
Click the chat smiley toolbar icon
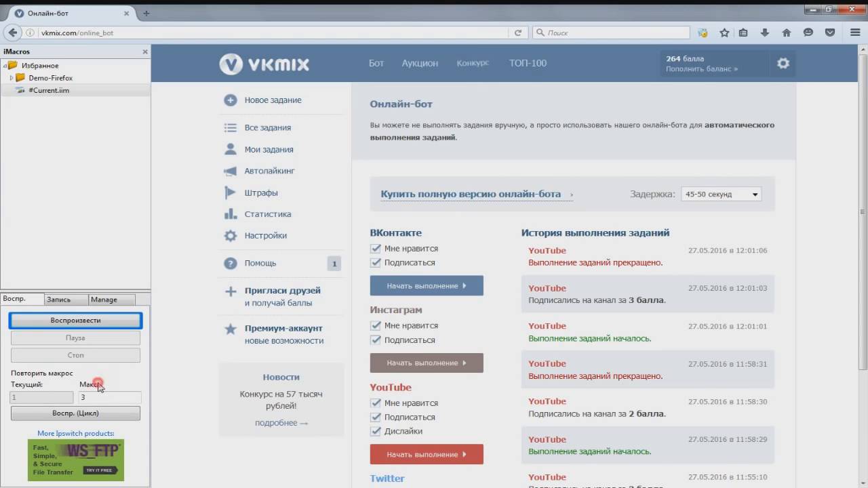tap(808, 33)
